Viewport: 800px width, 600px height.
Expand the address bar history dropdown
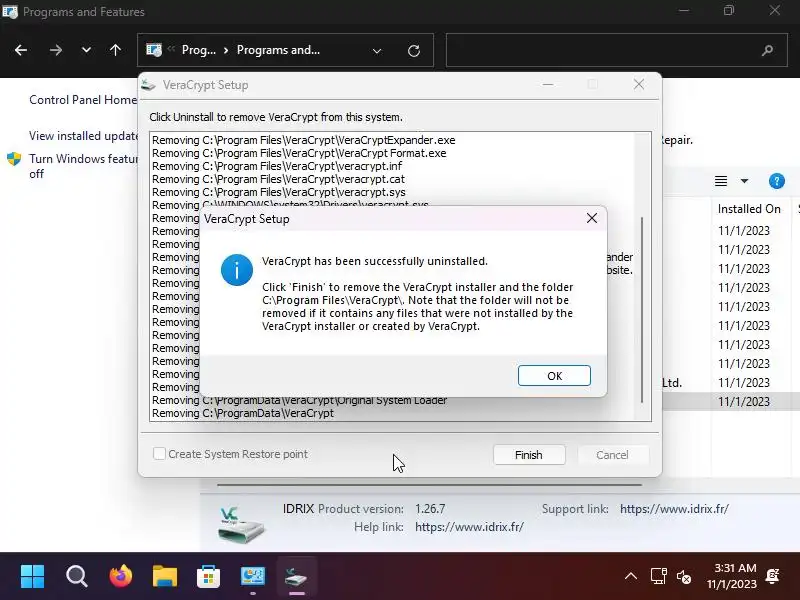tap(377, 51)
